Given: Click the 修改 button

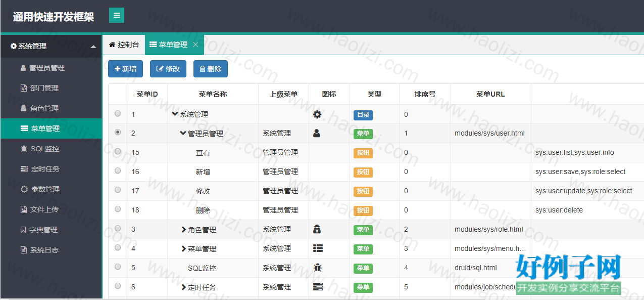Looking at the screenshot, I should (x=168, y=69).
